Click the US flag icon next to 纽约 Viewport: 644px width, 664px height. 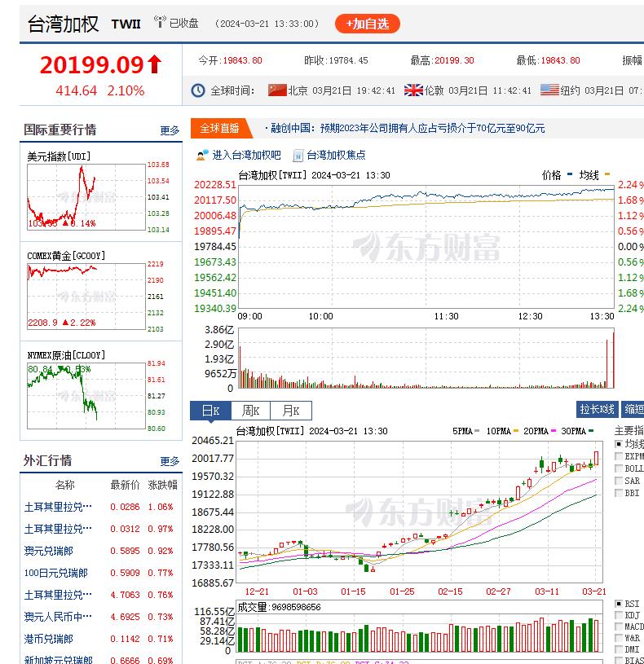pos(549,90)
